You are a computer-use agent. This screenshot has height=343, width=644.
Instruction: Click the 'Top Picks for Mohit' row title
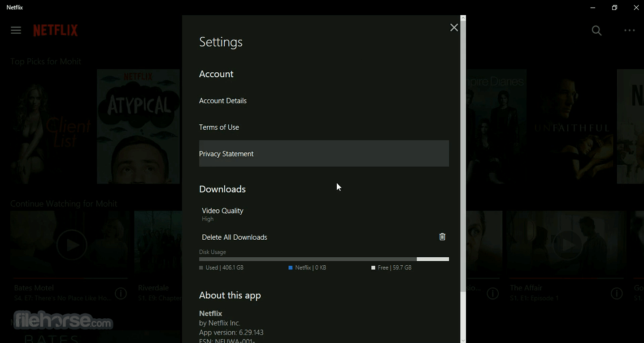coord(46,62)
